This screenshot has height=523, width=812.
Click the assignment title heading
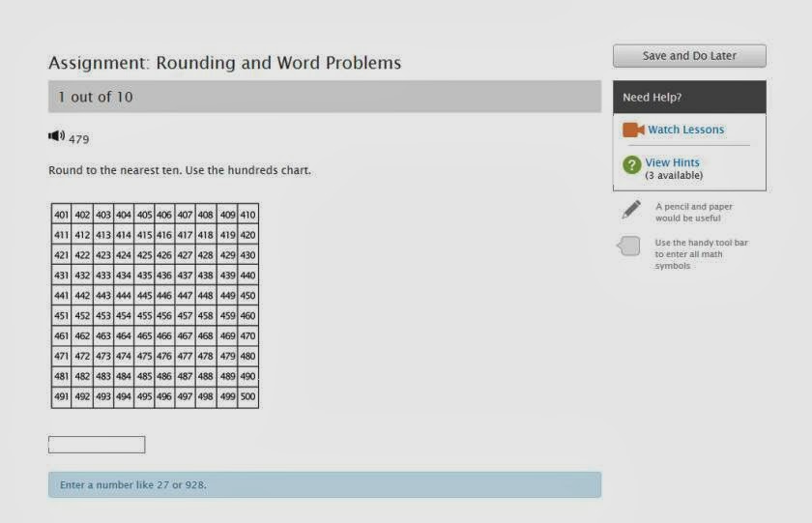pos(224,63)
